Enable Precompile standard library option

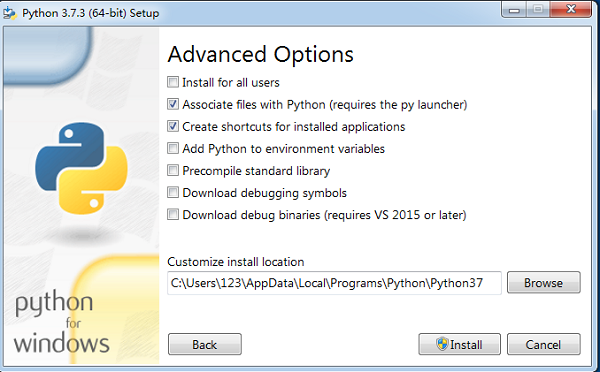coord(173,170)
